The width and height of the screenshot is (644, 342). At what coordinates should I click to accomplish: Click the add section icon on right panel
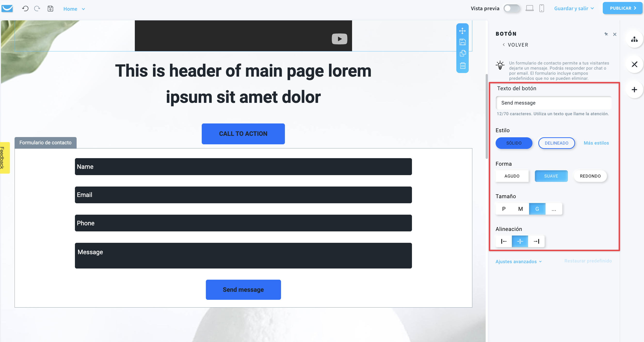[635, 90]
